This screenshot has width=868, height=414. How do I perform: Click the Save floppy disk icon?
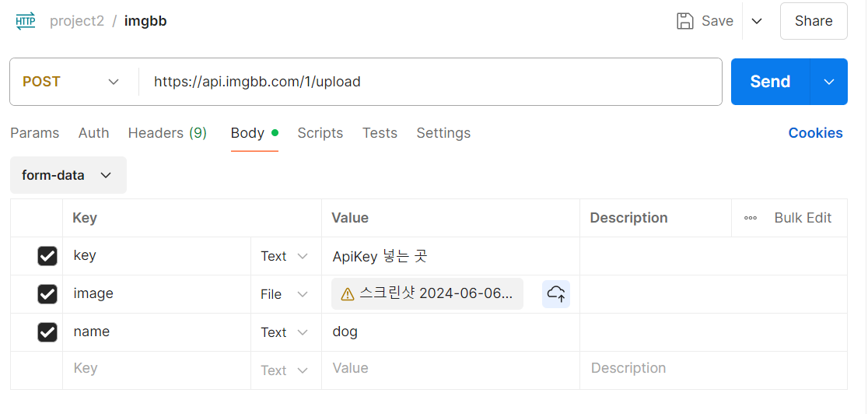click(685, 21)
